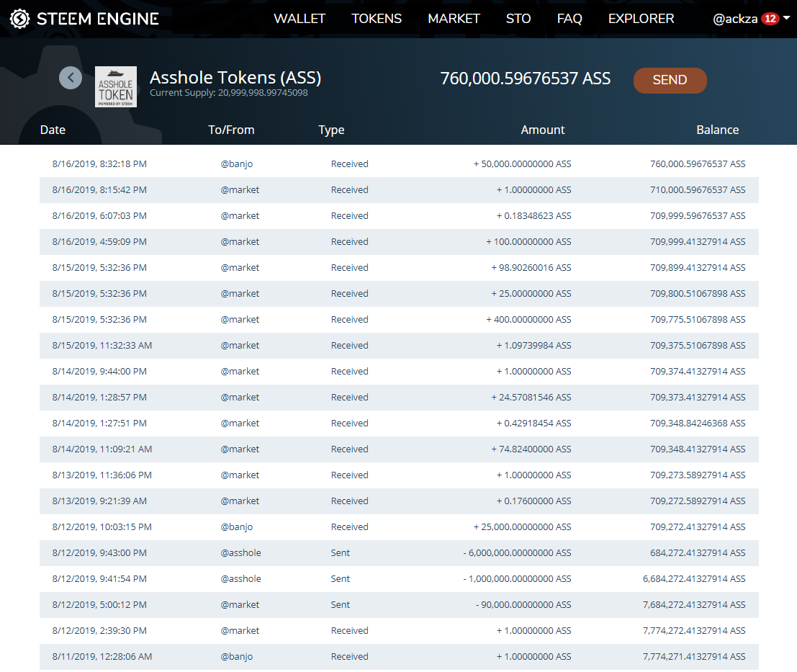Click the + 50,000.00000000 ASS amount

point(522,163)
